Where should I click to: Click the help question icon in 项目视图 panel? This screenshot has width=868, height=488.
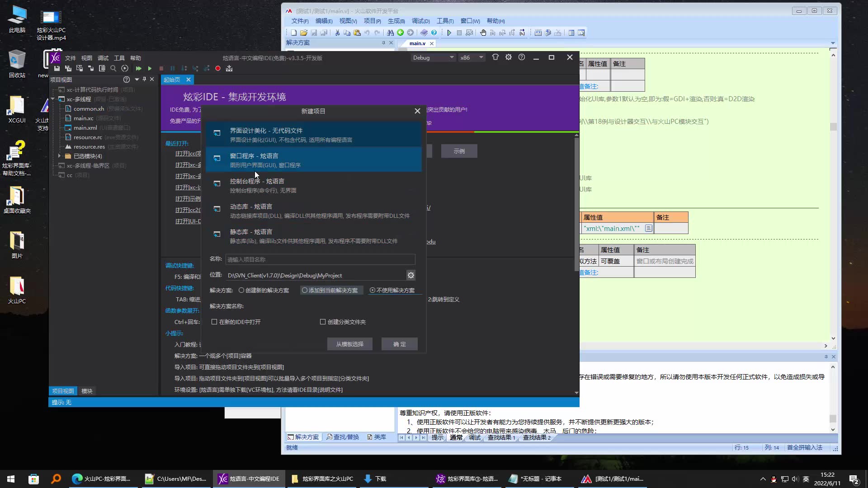[127, 80]
